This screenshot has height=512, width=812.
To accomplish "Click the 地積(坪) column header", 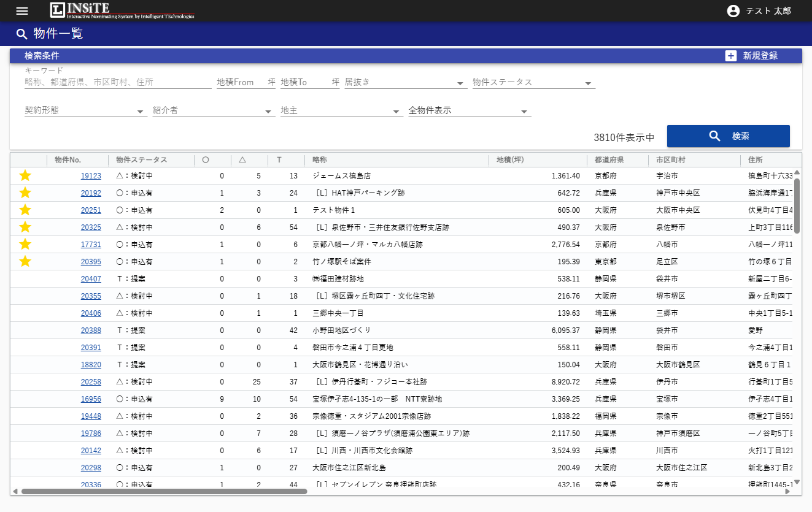I will [510, 160].
